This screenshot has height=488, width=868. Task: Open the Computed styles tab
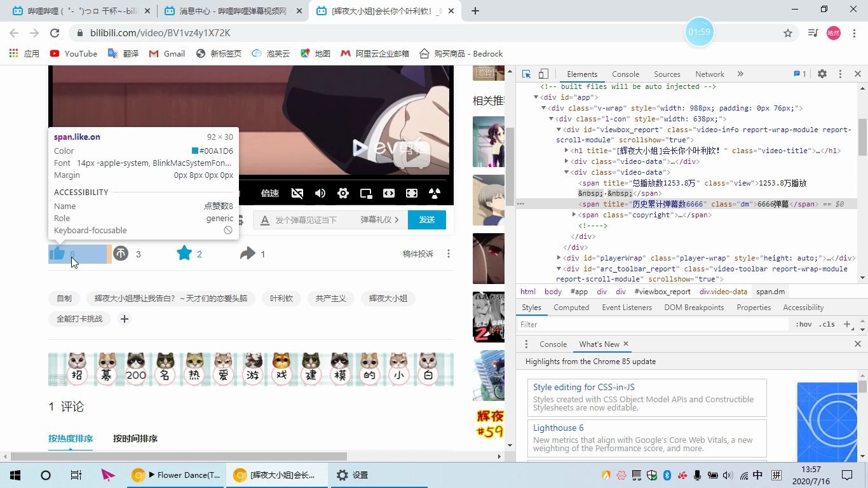(x=571, y=308)
